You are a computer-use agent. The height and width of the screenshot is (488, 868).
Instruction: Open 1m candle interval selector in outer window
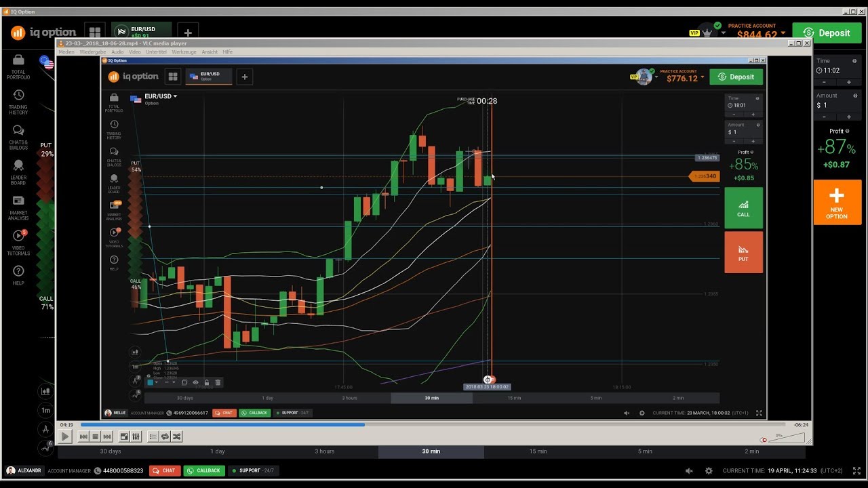click(x=45, y=410)
